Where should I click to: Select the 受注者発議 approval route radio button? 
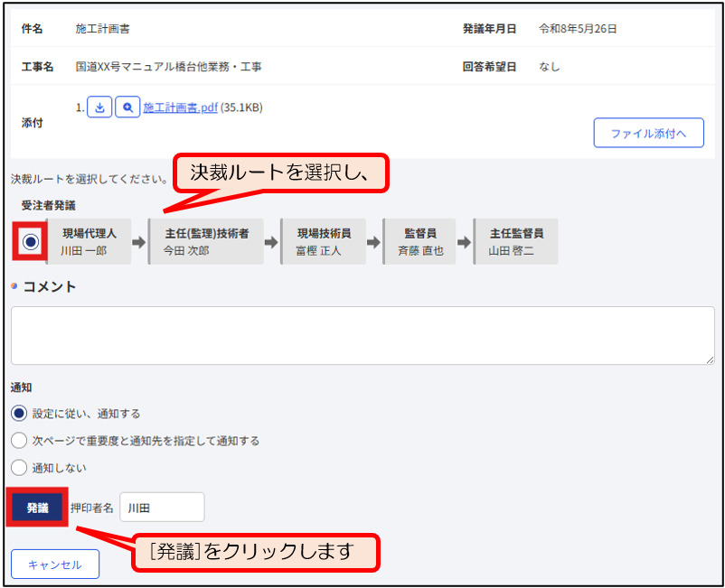click(31, 241)
